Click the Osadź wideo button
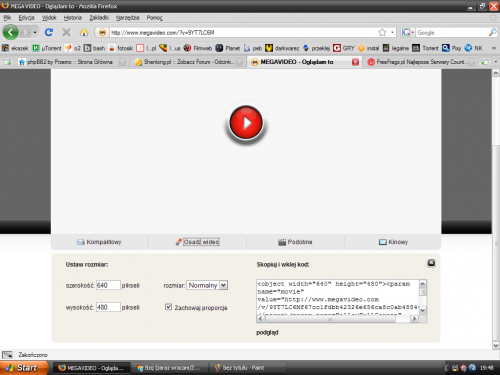The width and height of the screenshot is (500, 375). (197, 242)
